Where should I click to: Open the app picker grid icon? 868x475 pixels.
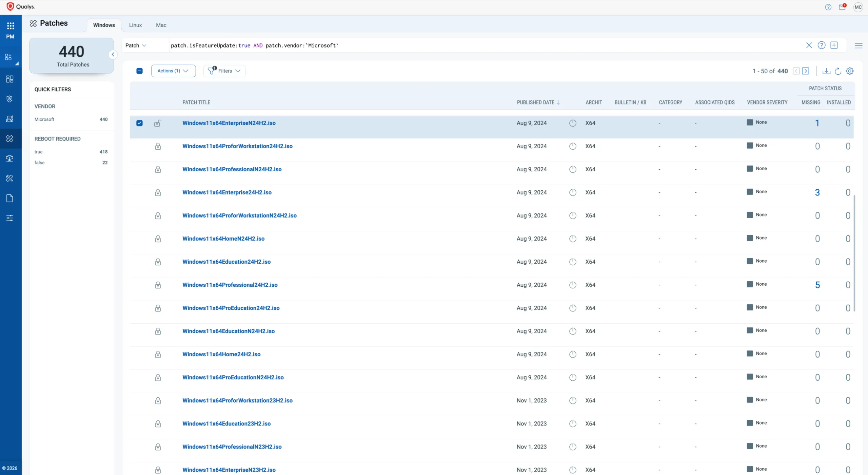pos(11,26)
